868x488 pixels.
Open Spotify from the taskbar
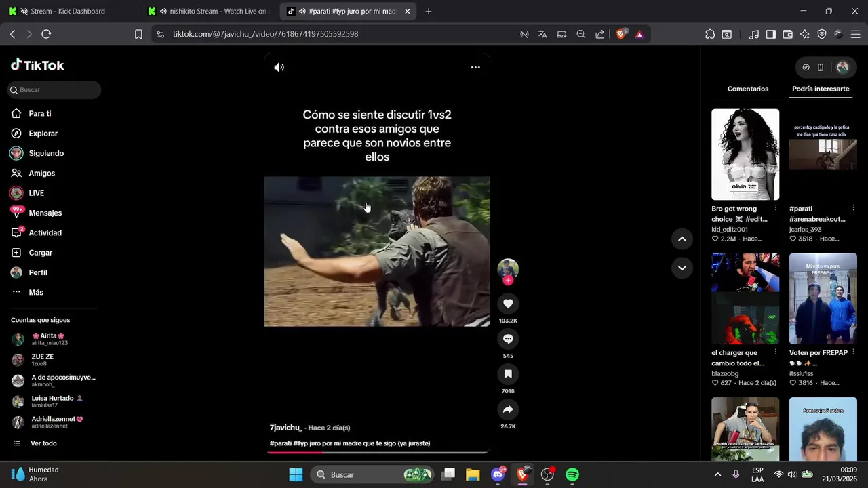click(x=572, y=474)
